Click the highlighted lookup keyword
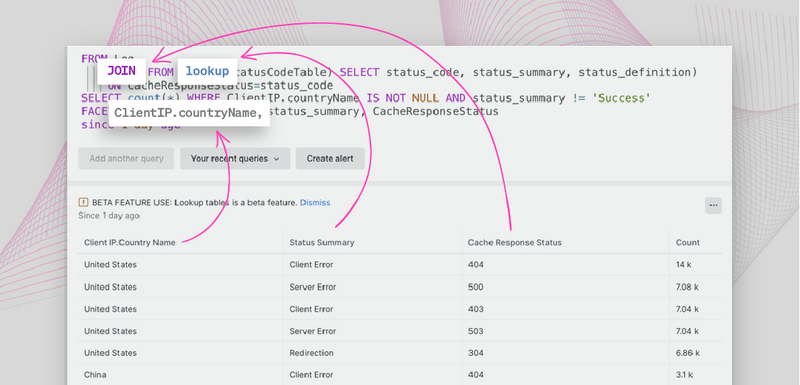 click(x=207, y=71)
